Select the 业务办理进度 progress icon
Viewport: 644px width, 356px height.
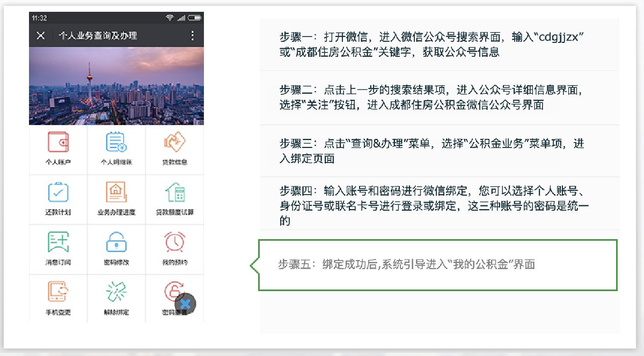(x=116, y=192)
